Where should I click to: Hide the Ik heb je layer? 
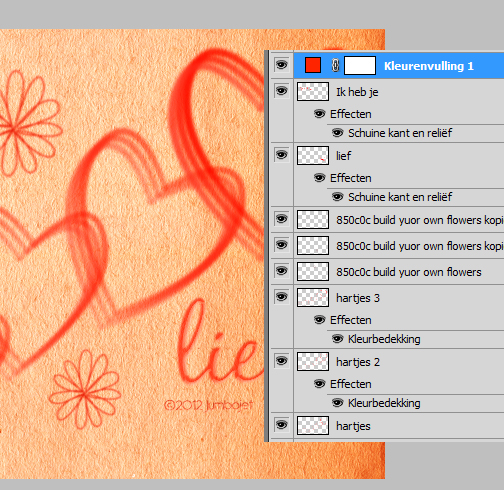pos(281,91)
